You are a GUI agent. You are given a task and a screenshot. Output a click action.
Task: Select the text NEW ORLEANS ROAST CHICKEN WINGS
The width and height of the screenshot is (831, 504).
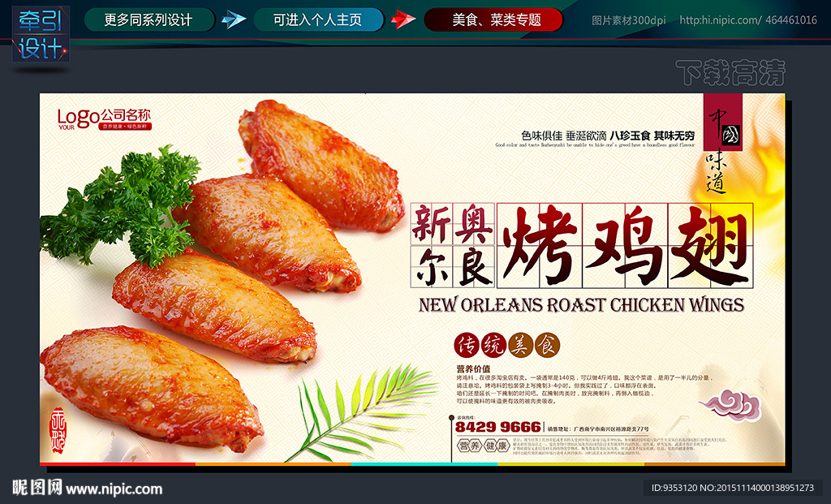pos(581,304)
